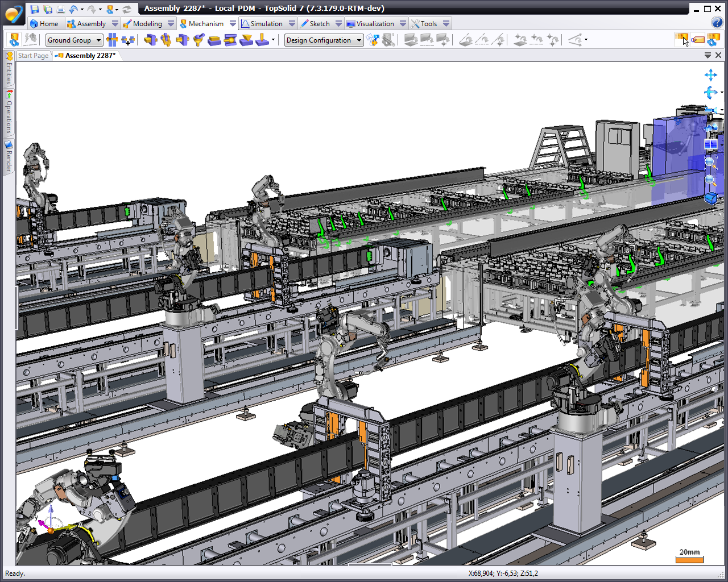Click the Save icon in quick access toolbar

[35, 9]
